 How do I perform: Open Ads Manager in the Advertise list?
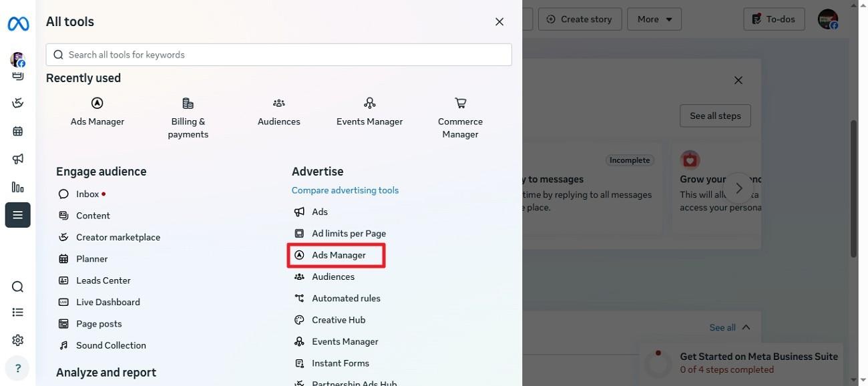click(339, 255)
